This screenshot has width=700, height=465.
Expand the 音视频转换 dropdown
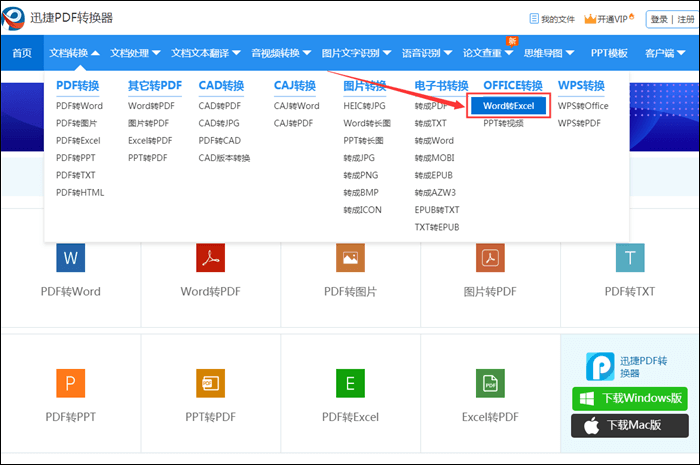(x=307, y=53)
